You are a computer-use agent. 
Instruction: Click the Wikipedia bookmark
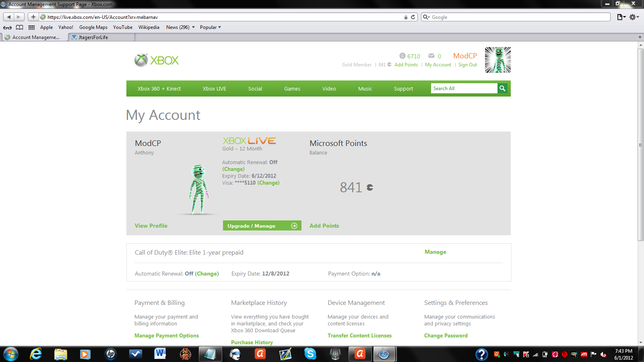[x=149, y=27]
